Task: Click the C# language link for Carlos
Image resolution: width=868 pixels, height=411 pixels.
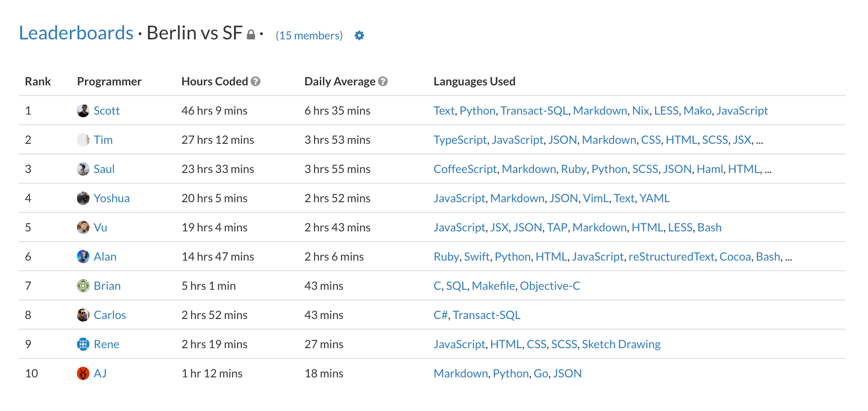Action: [441, 315]
